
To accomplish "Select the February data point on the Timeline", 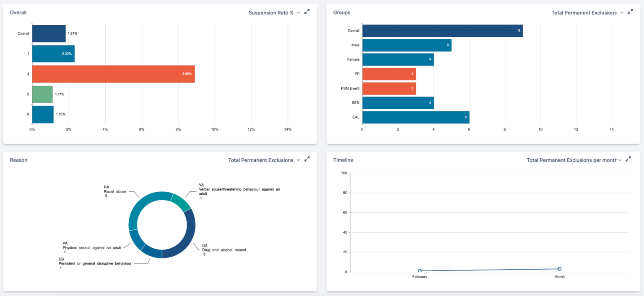I will [x=420, y=270].
